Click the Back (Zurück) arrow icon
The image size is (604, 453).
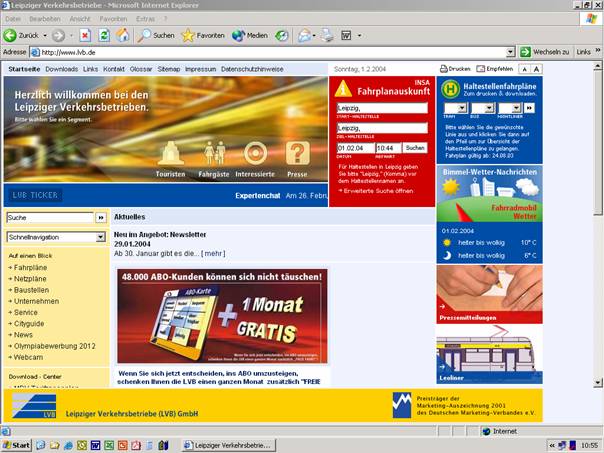pyautogui.click(x=10, y=35)
